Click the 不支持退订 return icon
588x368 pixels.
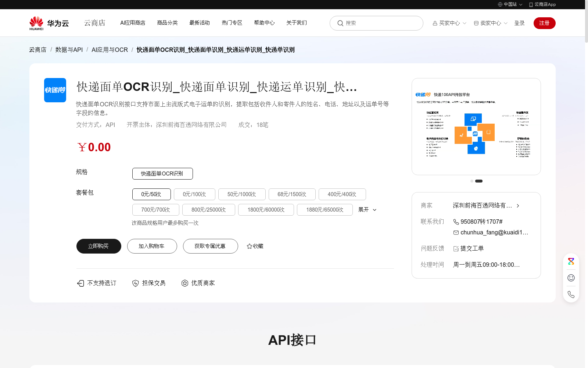pos(80,283)
